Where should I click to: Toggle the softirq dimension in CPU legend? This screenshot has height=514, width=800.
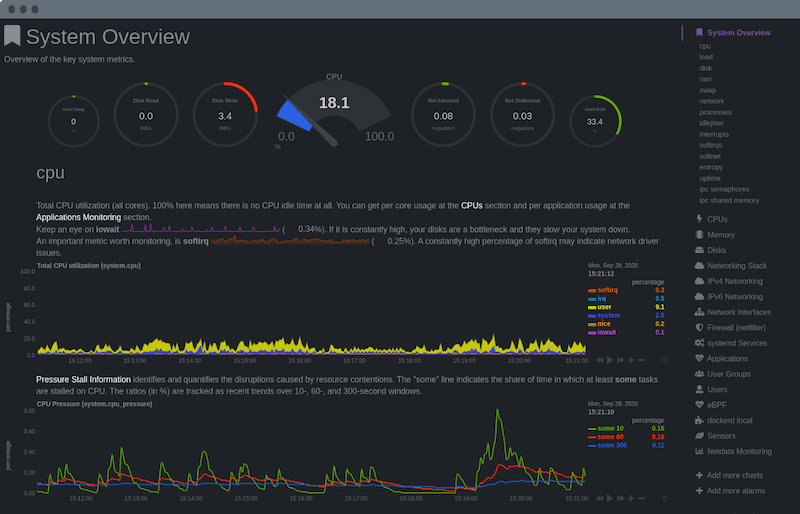(606, 290)
